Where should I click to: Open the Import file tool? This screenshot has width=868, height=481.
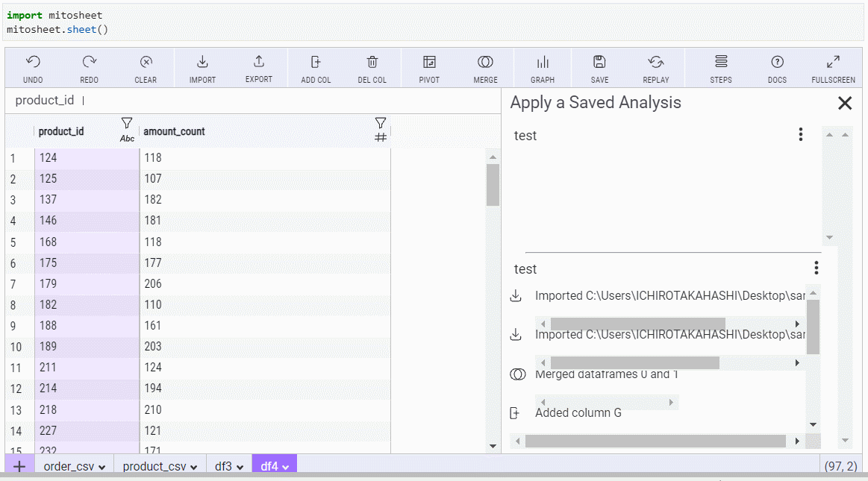point(202,63)
